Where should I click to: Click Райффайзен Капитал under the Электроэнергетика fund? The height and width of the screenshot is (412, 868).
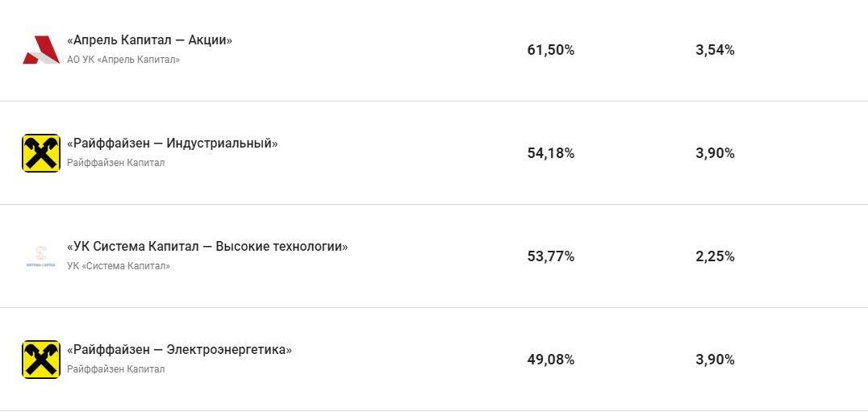click(115, 369)
